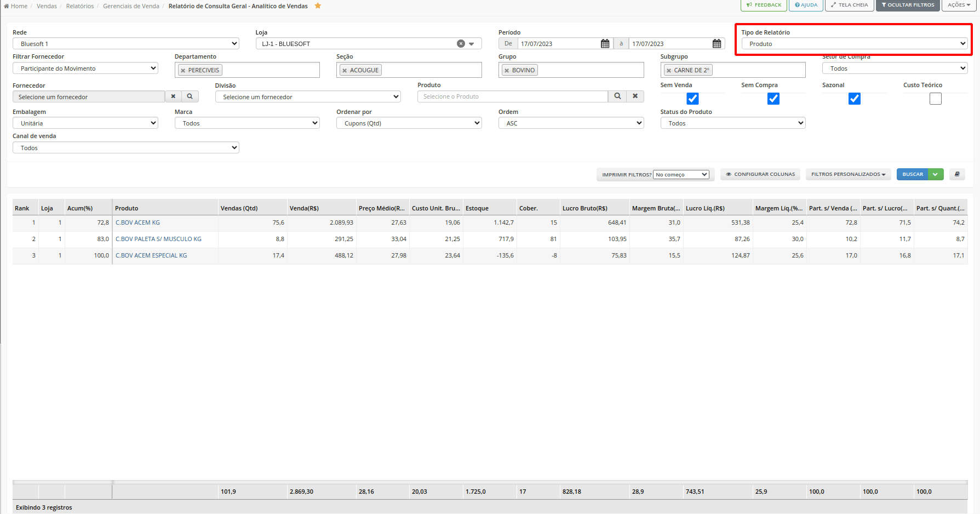Image resolution: width=980 pixels, height=514 pixels.
Task: Enable the Custo Teórico checkbox
Action: tap(936, 99)
